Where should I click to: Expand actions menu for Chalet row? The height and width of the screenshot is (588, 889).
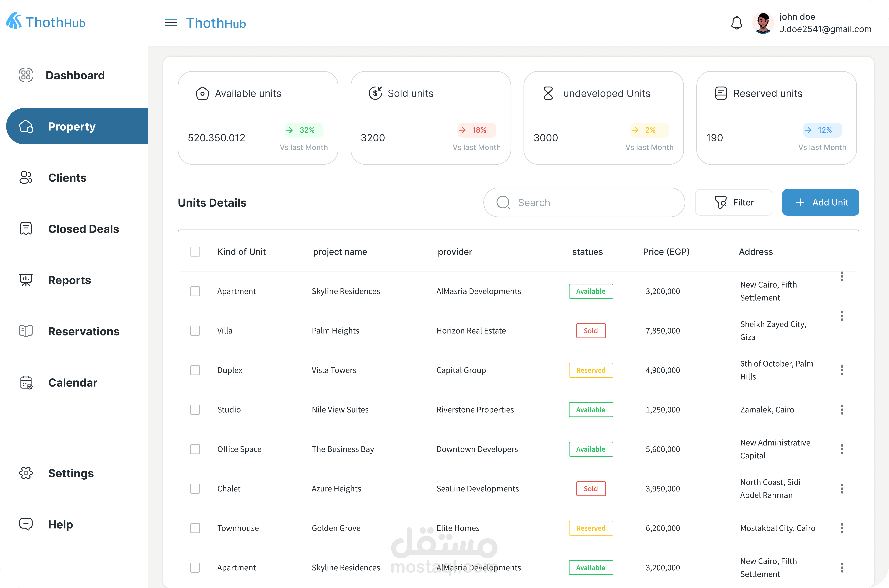tap(842, 489)
